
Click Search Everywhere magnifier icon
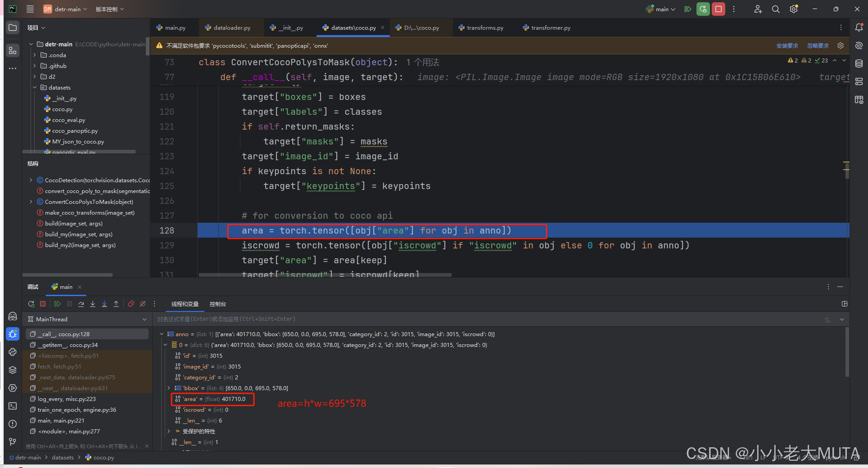(776, 9)
